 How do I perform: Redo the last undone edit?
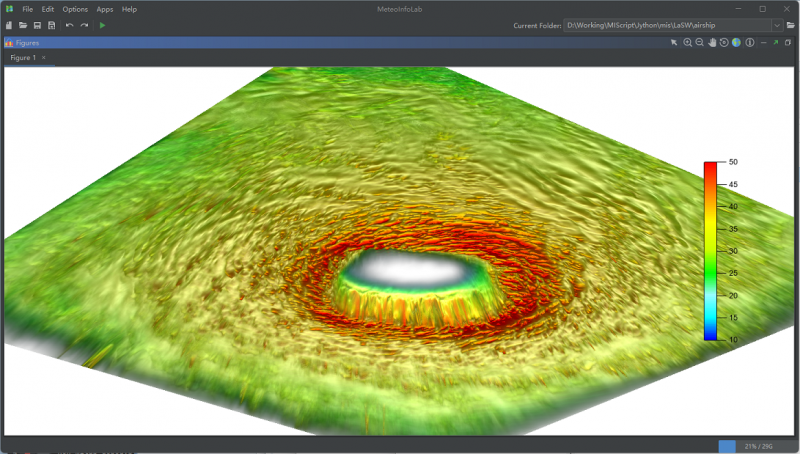pos(84,25)
